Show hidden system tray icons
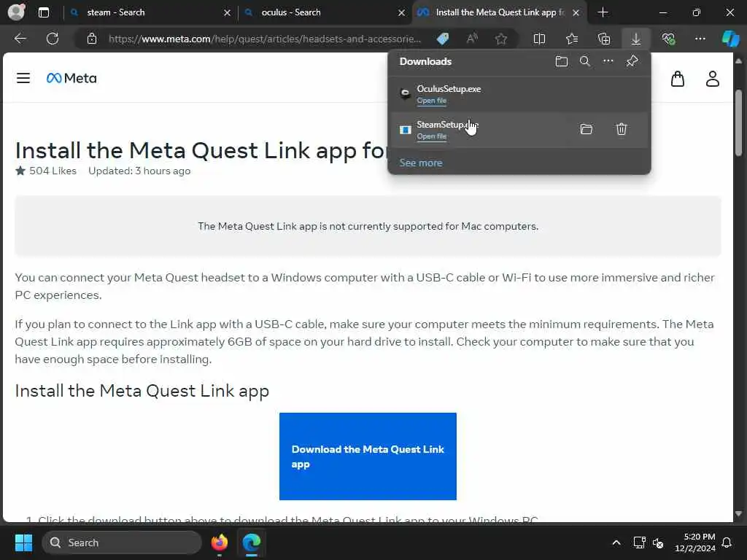Screen dimensions: 747x560 click(616, 542)
